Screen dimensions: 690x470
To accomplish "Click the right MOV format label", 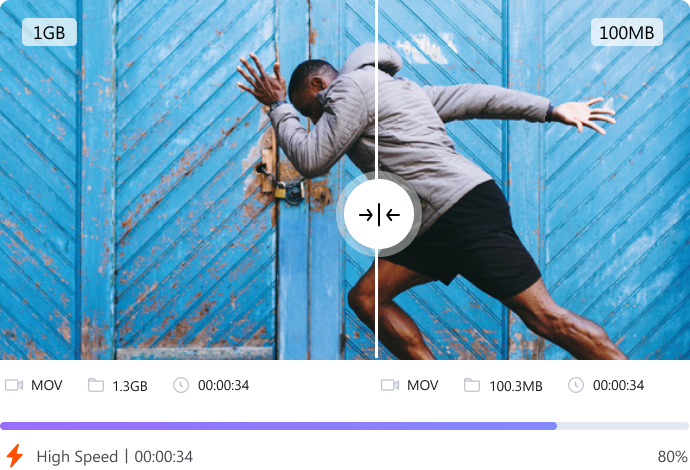I will [x=422, y=386].
